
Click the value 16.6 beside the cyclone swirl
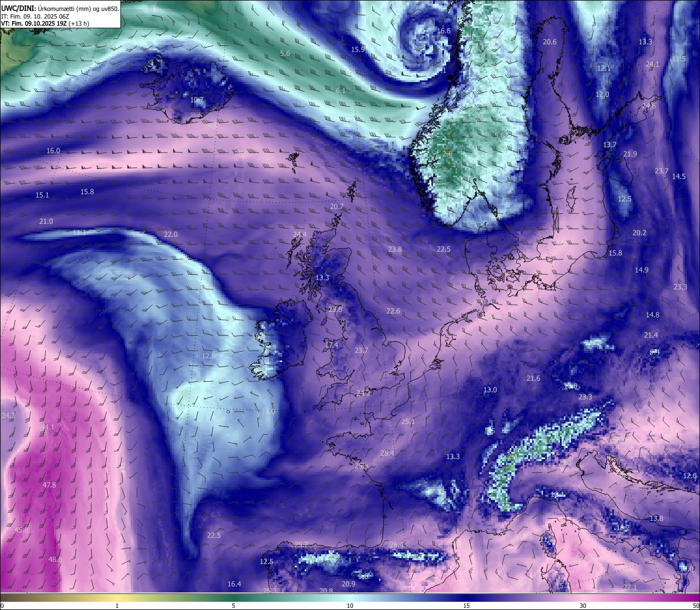click(x=444, y=31)
